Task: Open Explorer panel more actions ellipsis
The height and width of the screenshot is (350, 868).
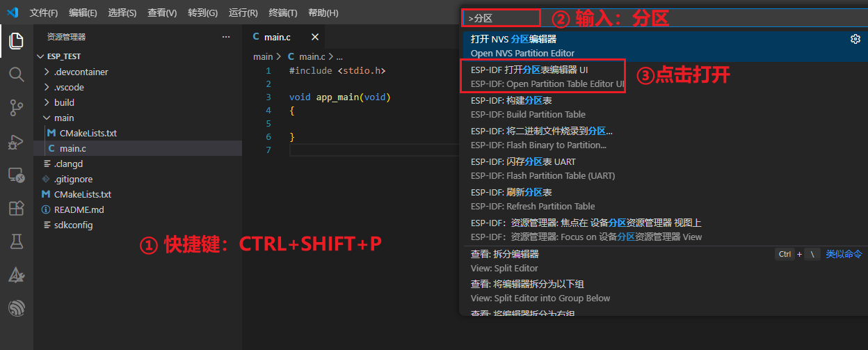Action: [x=225, y=37]
